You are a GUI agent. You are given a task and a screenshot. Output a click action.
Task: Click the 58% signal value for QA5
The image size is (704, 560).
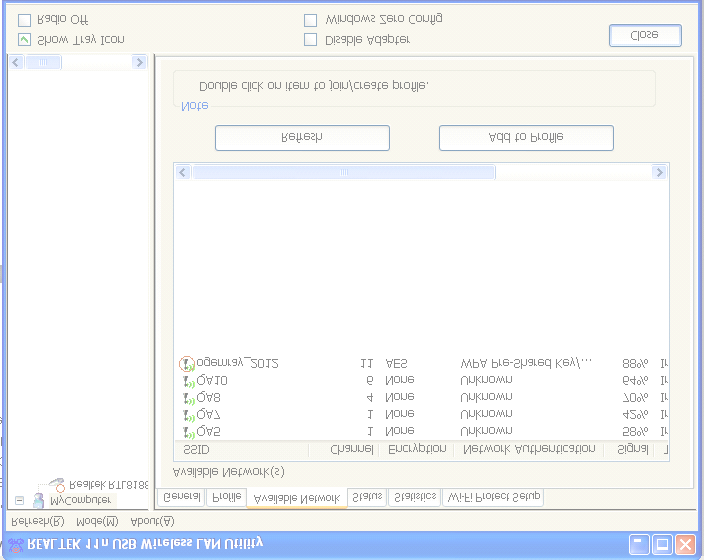(x=635, y=432)
